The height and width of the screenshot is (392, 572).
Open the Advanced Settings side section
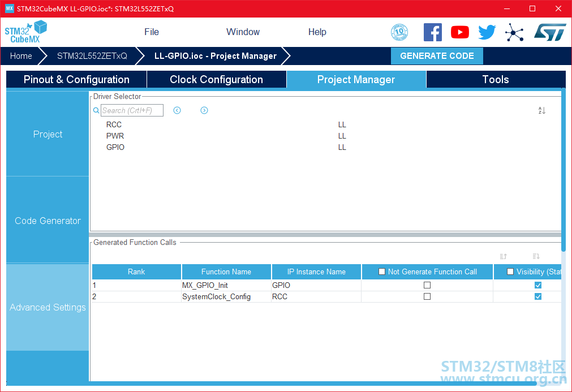48,307
